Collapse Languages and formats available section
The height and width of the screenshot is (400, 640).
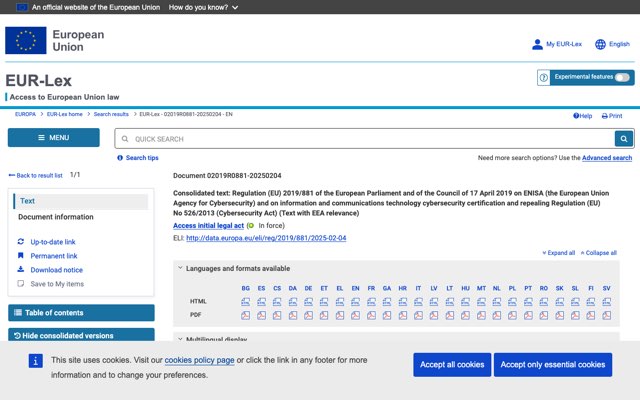(x=180, y=268)
